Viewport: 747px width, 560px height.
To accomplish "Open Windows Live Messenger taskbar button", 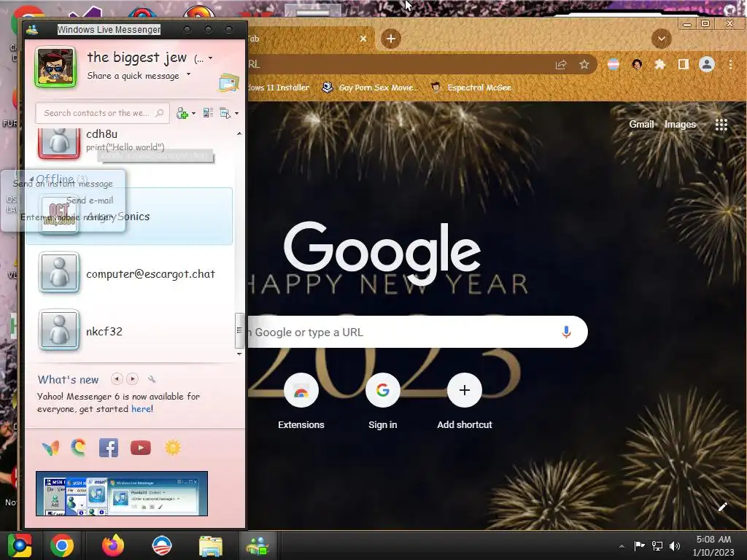I will (x=258, y=545).
